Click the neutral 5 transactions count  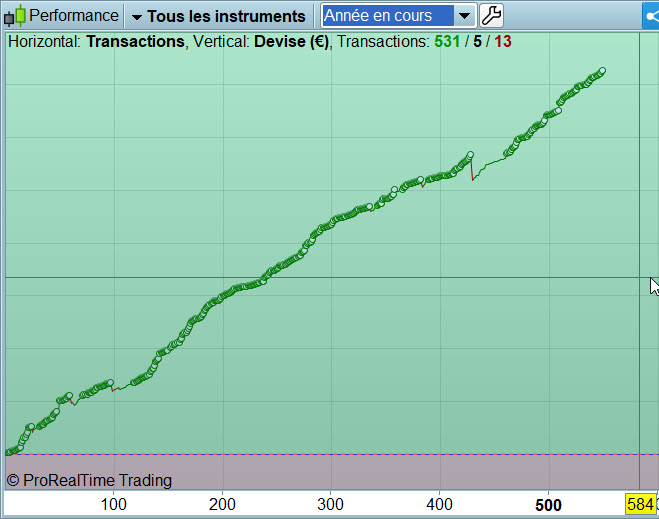click(x=477, y=41)
